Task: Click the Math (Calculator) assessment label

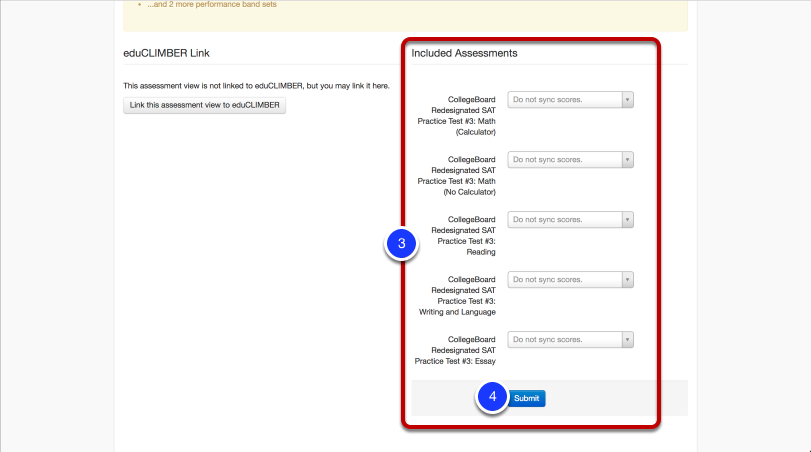Action: [x=456, y=116]
